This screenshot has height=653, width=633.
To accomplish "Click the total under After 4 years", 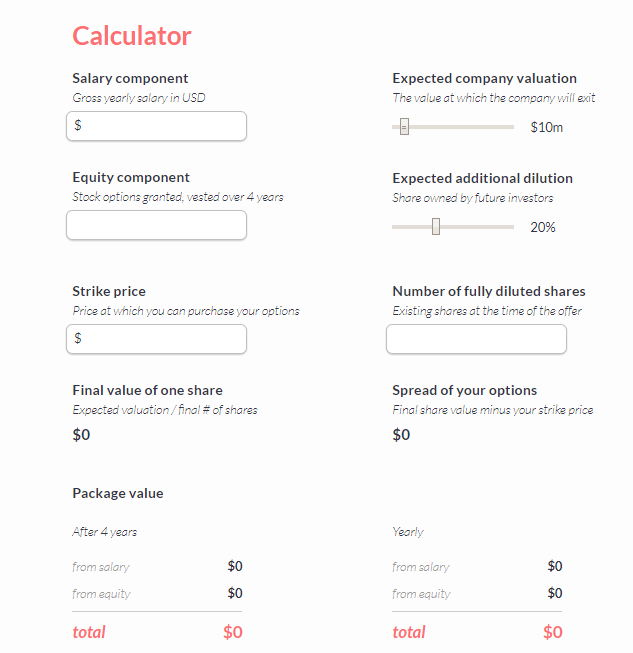I will pos(89,632).
